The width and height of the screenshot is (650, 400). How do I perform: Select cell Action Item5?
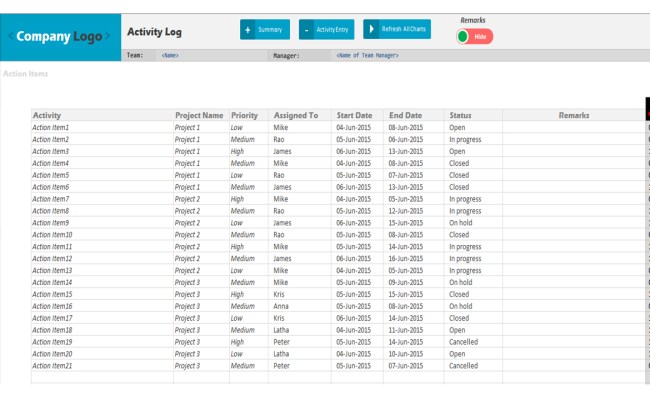(x=102, y=175)
